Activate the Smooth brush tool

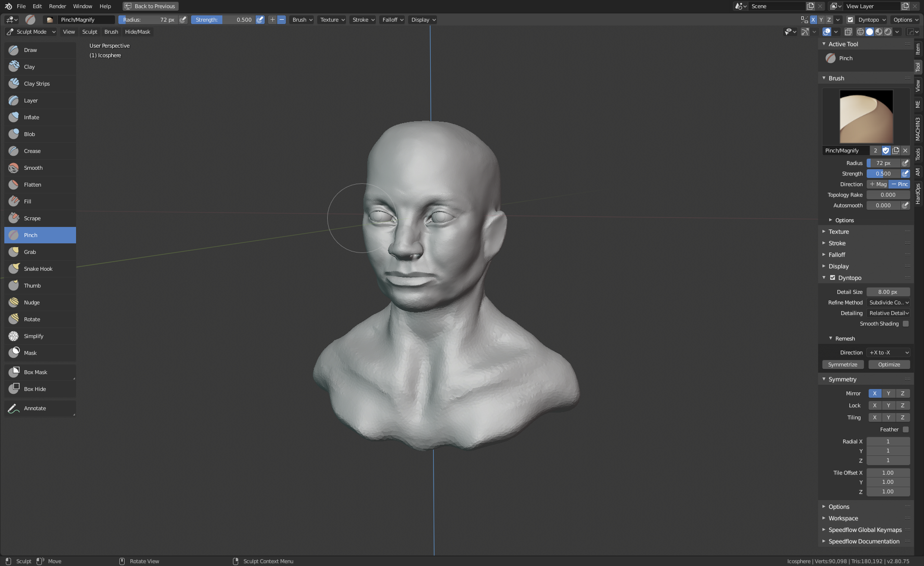tap(33, 168)
